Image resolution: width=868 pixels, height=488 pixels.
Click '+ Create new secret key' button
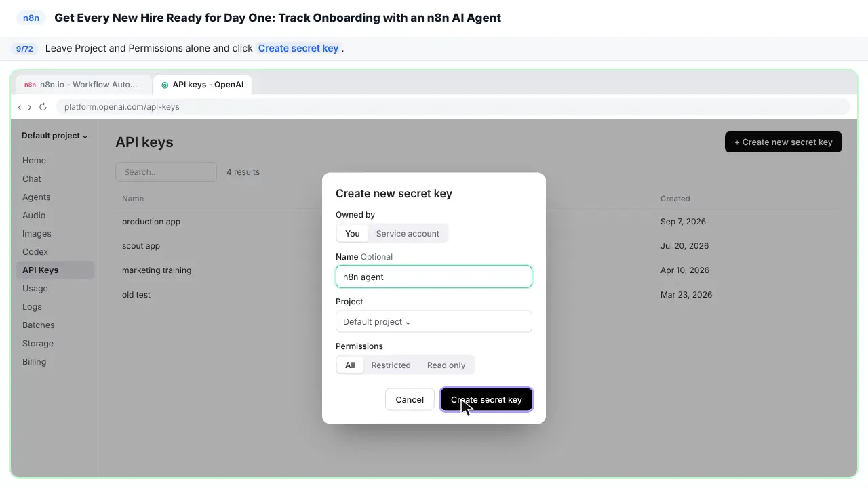click(783, 142)
